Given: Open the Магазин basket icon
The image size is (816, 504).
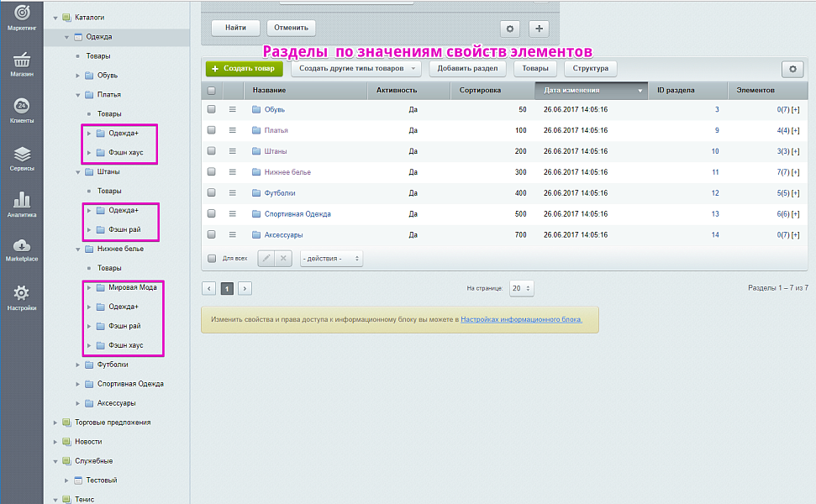Looking at the screenshot, I should pyautogui.click(x=22, y=65).
